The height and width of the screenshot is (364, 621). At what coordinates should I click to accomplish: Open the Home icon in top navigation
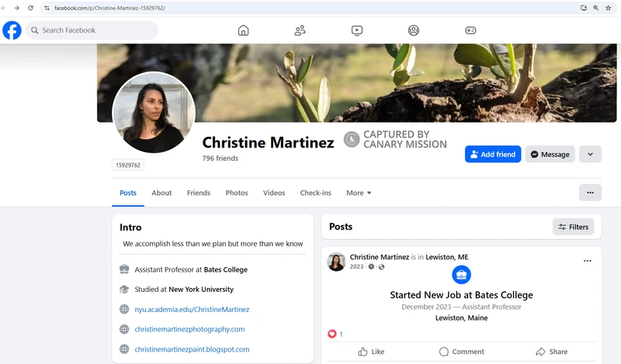pos(243,30)
